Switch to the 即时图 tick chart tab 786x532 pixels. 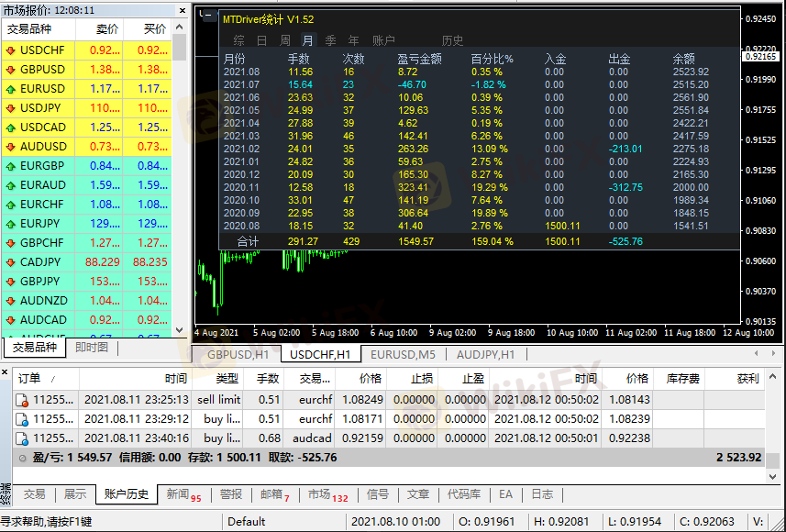click(x=92, y=348)
